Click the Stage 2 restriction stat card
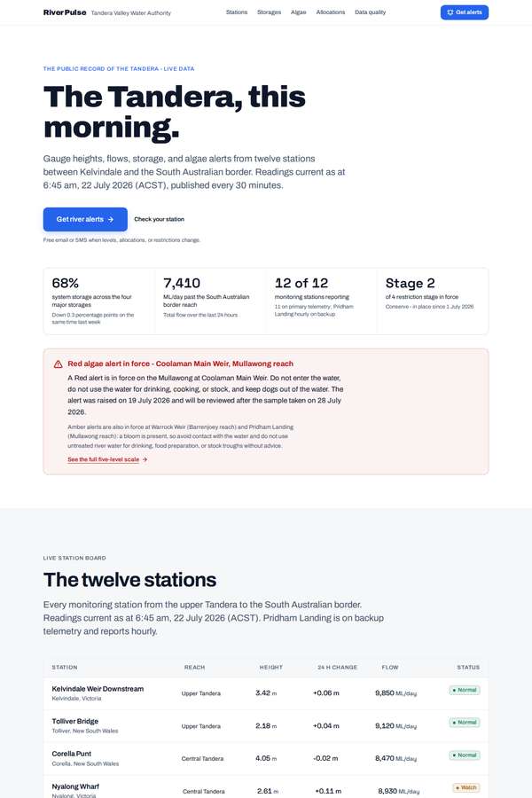The height and width of the screenshot is (798, 532). coord(433,301)
